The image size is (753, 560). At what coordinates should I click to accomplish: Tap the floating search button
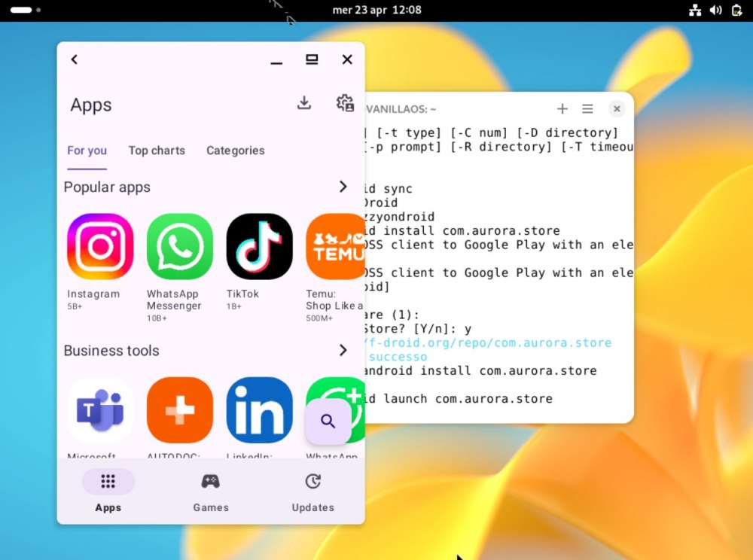click(328, 422)
